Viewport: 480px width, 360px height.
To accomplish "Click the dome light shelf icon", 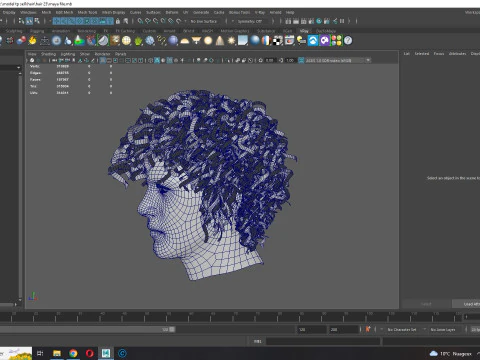I will (x=184, y=41).
